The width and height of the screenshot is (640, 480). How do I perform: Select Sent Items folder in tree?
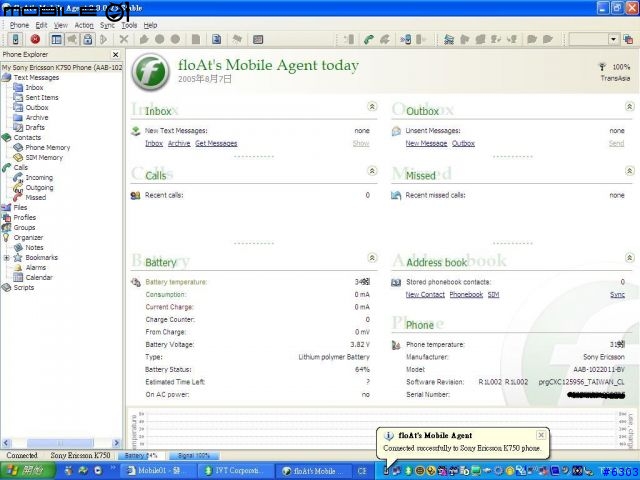point(42,98)
